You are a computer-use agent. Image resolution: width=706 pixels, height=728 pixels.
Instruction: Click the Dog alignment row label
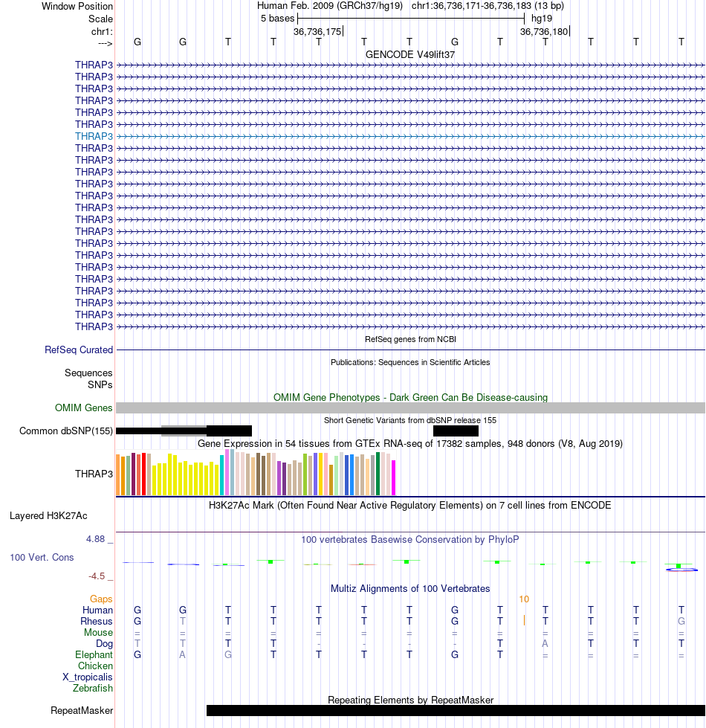tap(104, 643)
